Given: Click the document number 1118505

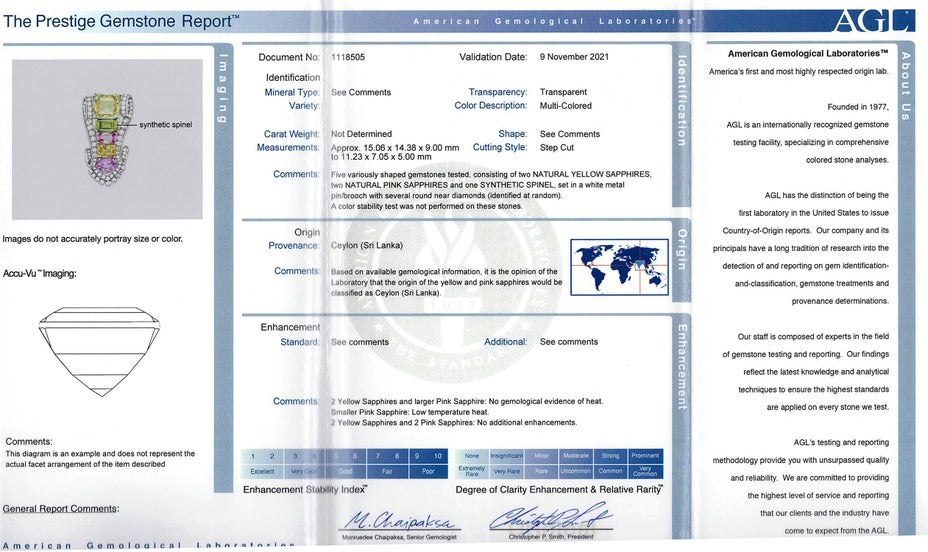Looking at the screenshot, I should point(348,58).
